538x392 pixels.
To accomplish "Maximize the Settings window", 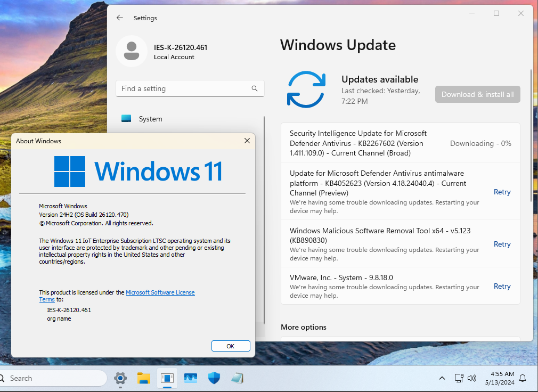I will (496, 13).
